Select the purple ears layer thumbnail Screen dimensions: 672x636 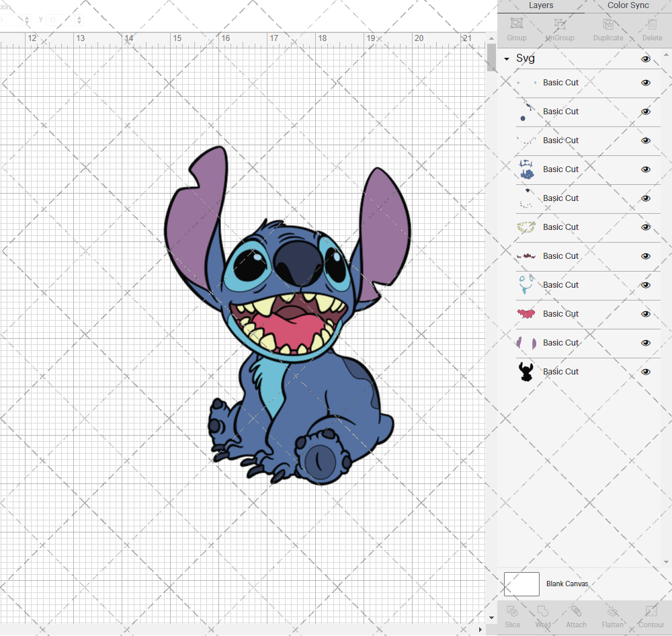click(x=526, y=343)
